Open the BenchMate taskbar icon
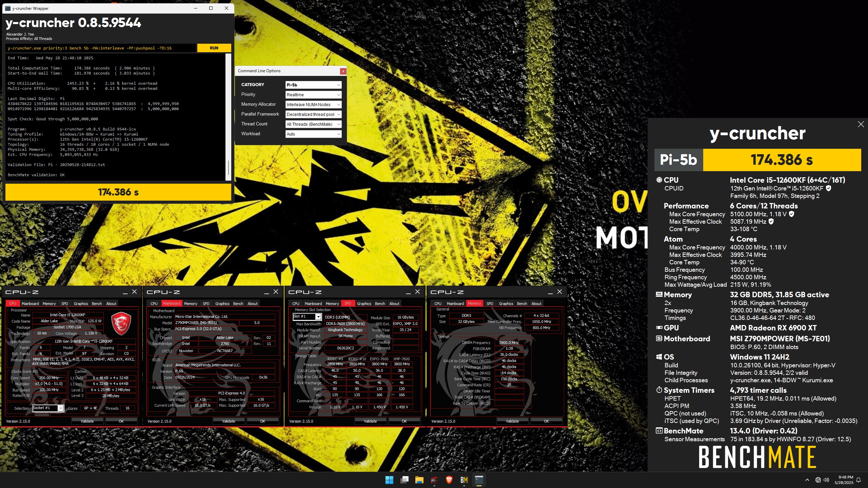The width and height of the screenshot is (868, 488). point(464,480)
